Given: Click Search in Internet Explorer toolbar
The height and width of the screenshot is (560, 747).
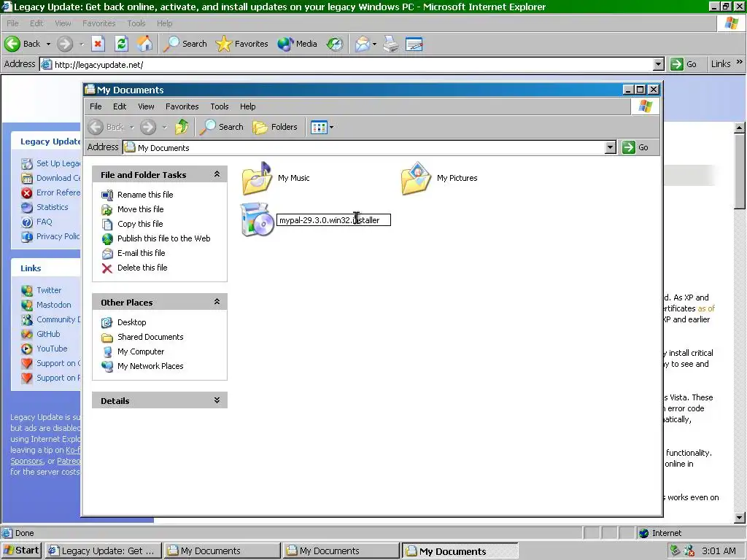Looking at the screenshot, I should [x=185, y=44].
